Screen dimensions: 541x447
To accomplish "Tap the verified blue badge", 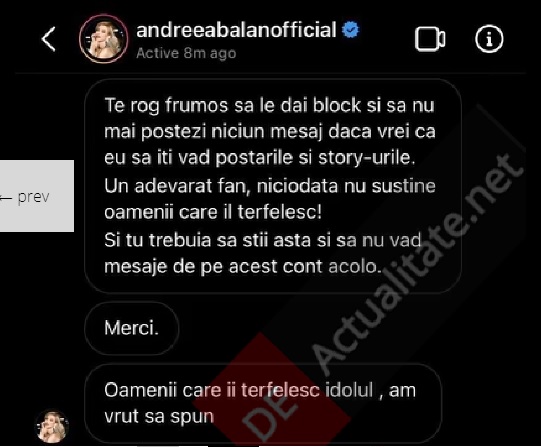I will [x=351, y=30].
